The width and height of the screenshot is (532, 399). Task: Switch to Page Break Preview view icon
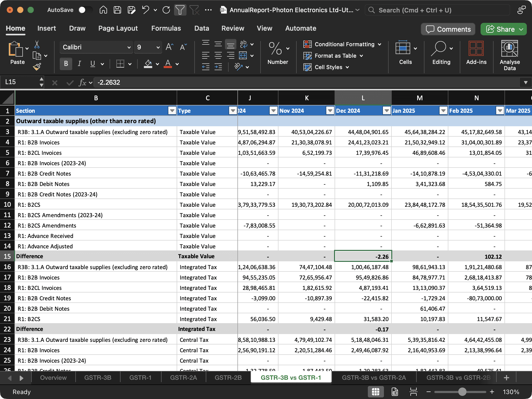click(413, 392)
